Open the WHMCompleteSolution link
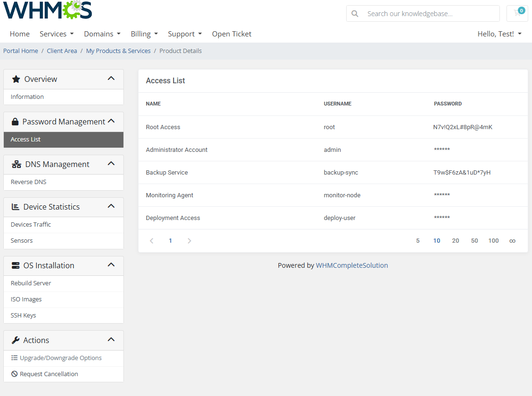The width and height of the screenshot is (532, 396). (x=352, y=265)
